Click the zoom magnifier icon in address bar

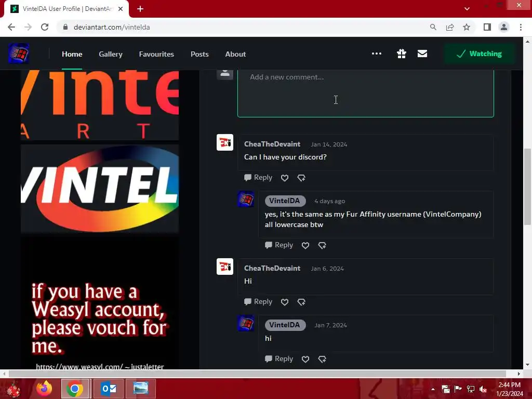click(433, 27)
